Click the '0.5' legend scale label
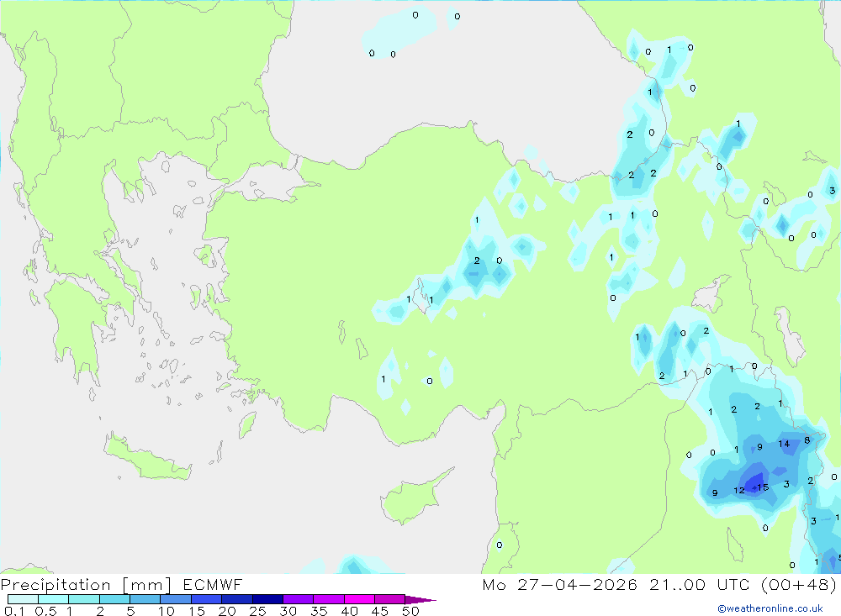 coord(45,611)
